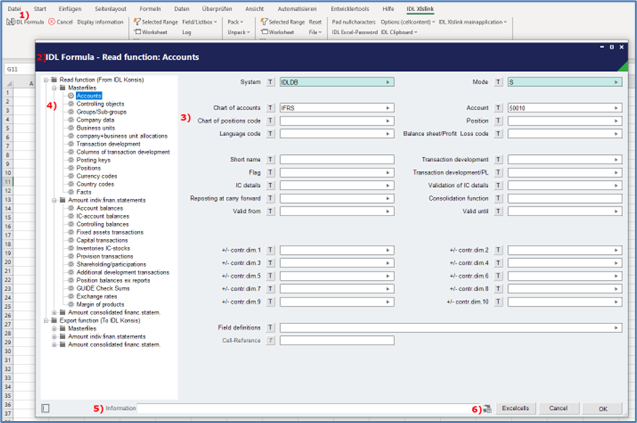Toggle the T button beside Valid until
This screenshot has width=637, height=423.
pyautogui.click(x=498, y=211)
